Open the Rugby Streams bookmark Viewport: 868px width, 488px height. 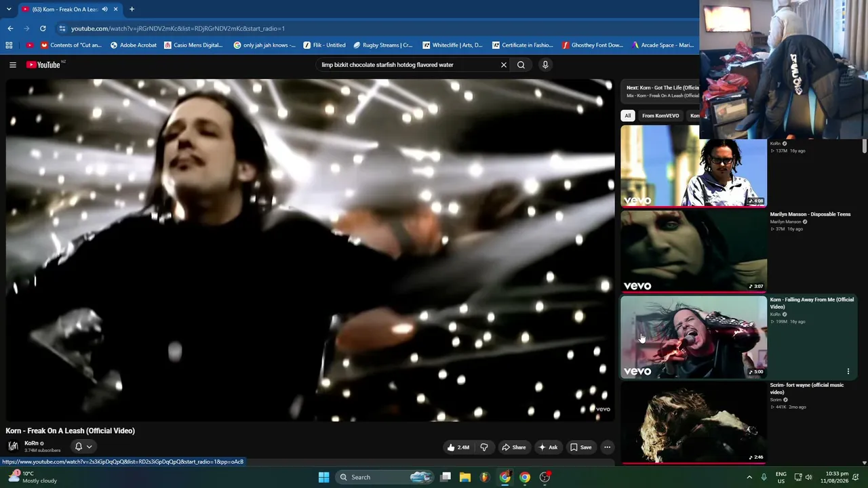383,45
